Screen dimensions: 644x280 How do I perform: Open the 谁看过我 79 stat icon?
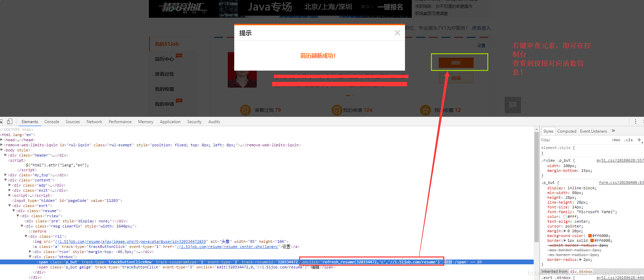pos(246,110)
